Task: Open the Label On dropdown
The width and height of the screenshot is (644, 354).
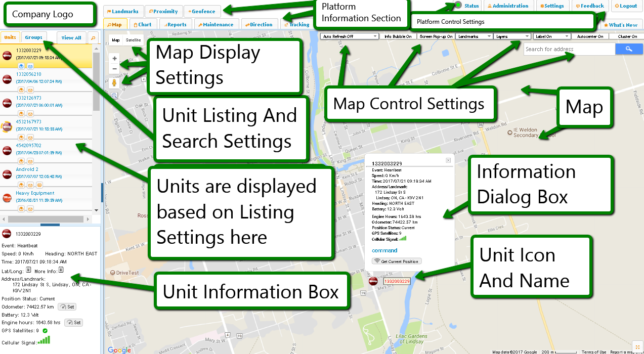Action: [x=552, y=36]
